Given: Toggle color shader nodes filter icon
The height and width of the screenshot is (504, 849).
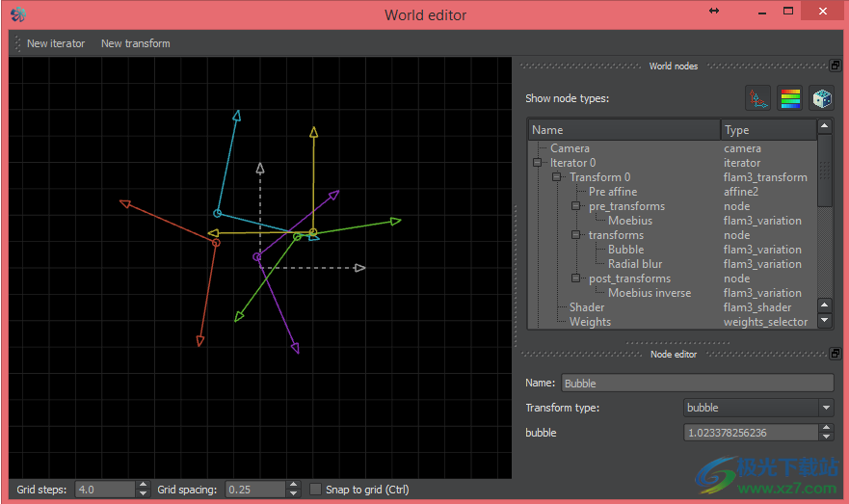Looking at the screenshot, I should [x=790, y=98].
